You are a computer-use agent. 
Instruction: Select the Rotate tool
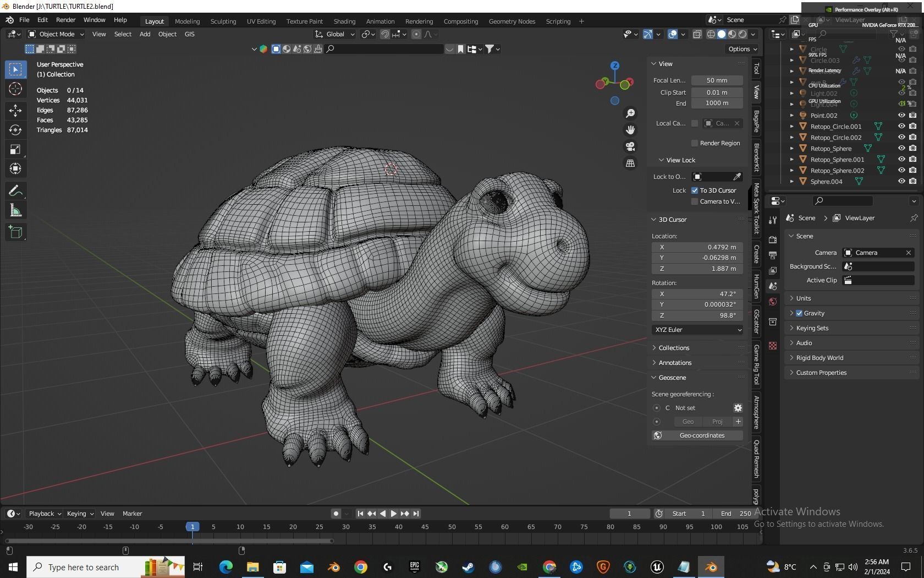(15, 130)
